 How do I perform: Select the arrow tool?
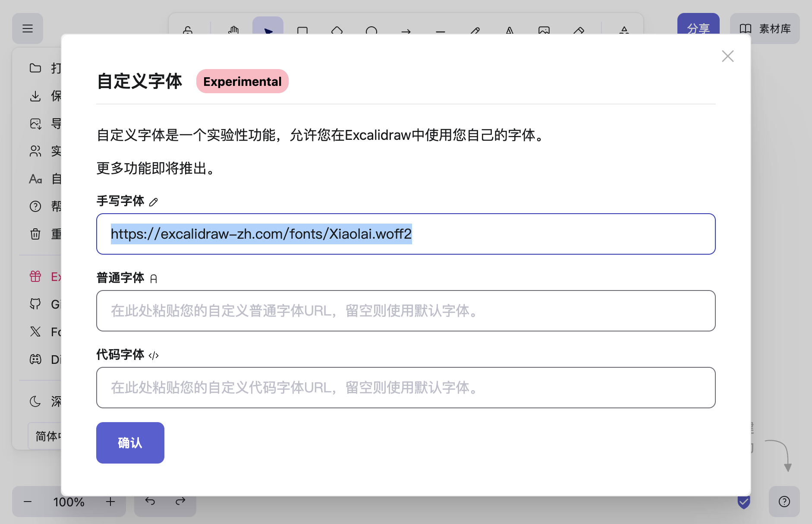(406, 29)
